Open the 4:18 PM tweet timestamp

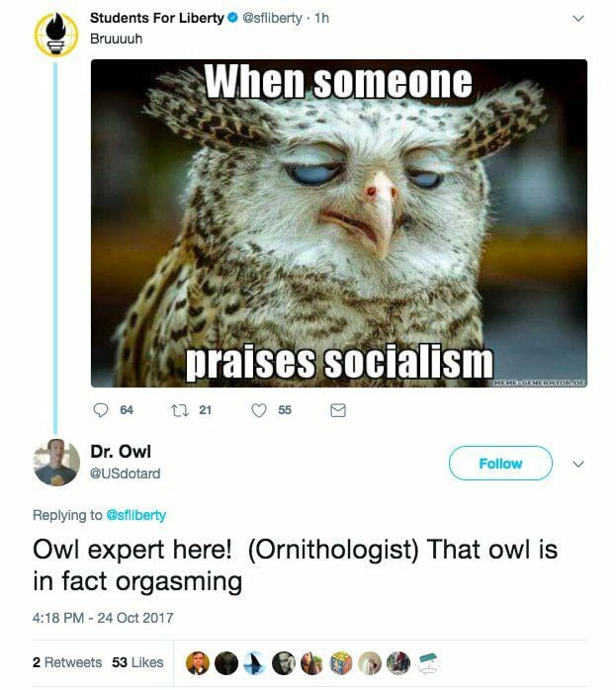coord(103,618)
